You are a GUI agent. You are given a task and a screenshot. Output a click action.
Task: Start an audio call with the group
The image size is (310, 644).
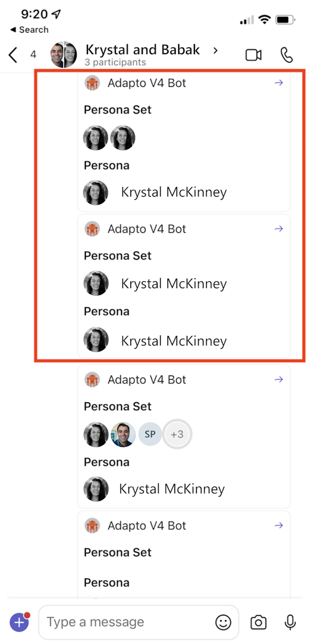pos(286,55)
